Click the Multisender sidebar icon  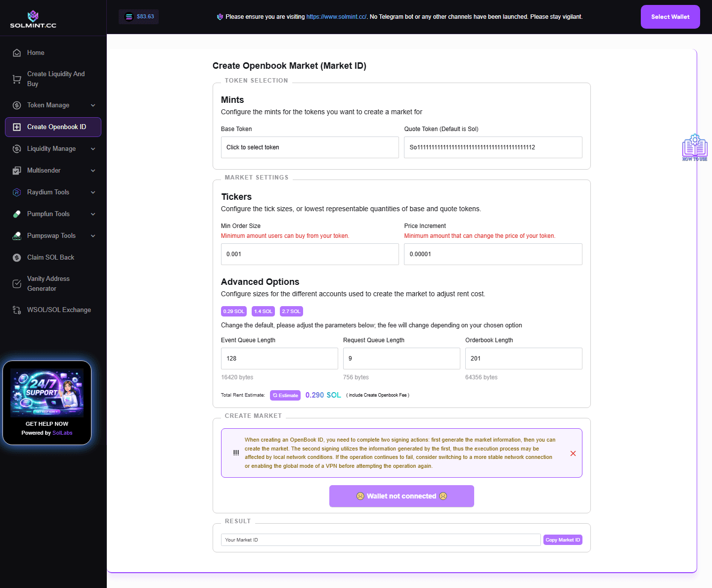[16, 170]
